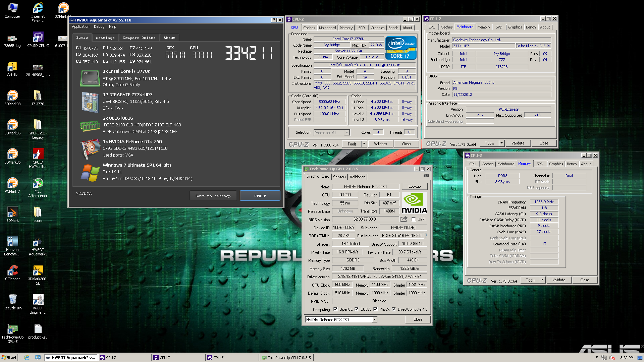
Task: Open the Catzilla desktop shortcut
Action: click(x=12, y=69)
